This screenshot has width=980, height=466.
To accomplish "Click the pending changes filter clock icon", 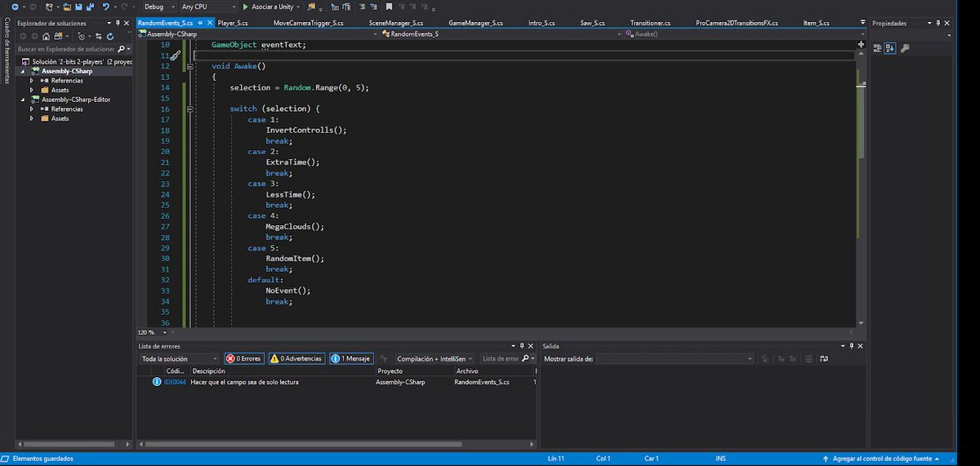I will pos(81,37).
